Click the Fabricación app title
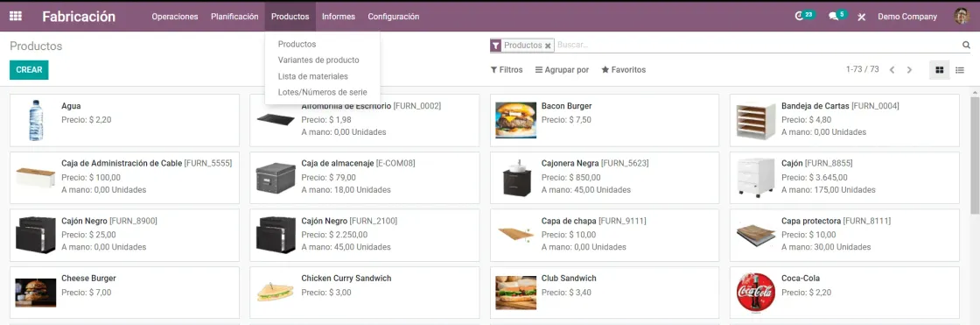The width and height of the screenshot is (980, 325). 79,17
